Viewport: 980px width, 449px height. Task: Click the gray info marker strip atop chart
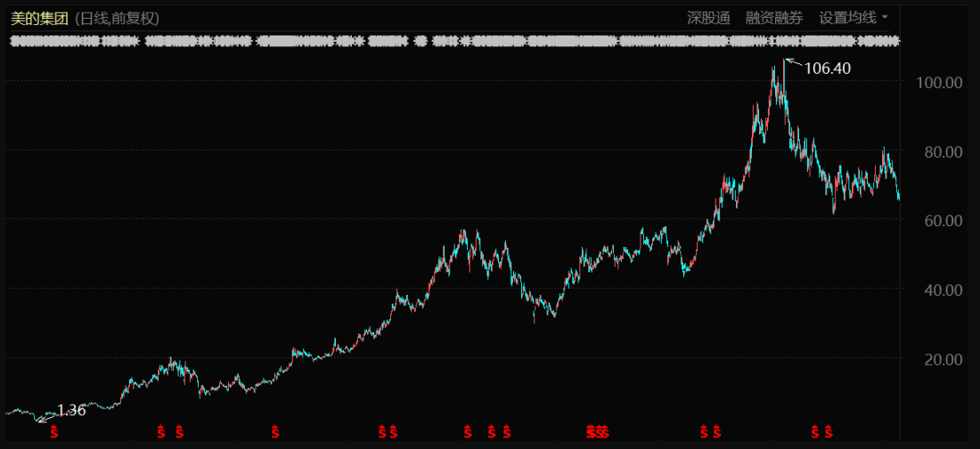[x=454, y=41]
